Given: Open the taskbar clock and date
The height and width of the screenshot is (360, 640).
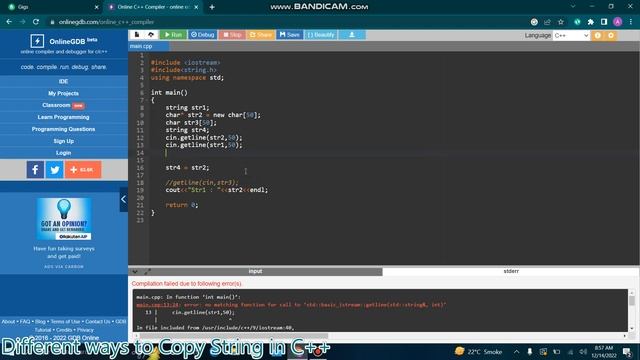Looking at the screenshot, I should (604, 351).
